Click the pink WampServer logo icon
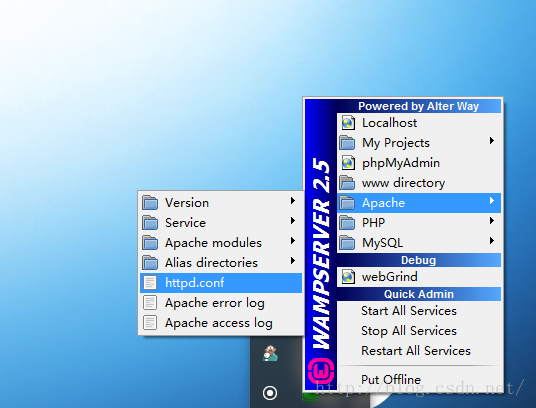536x408 pixels. coord(321,371)
